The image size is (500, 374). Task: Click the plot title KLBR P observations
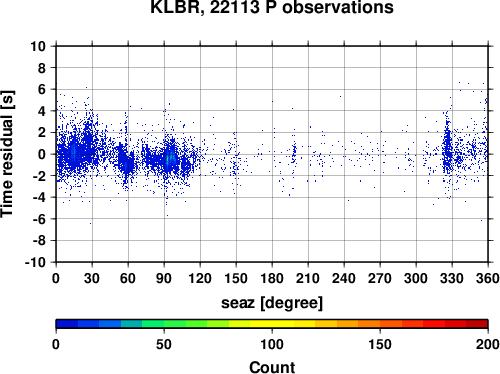click(x=272, y=7)
